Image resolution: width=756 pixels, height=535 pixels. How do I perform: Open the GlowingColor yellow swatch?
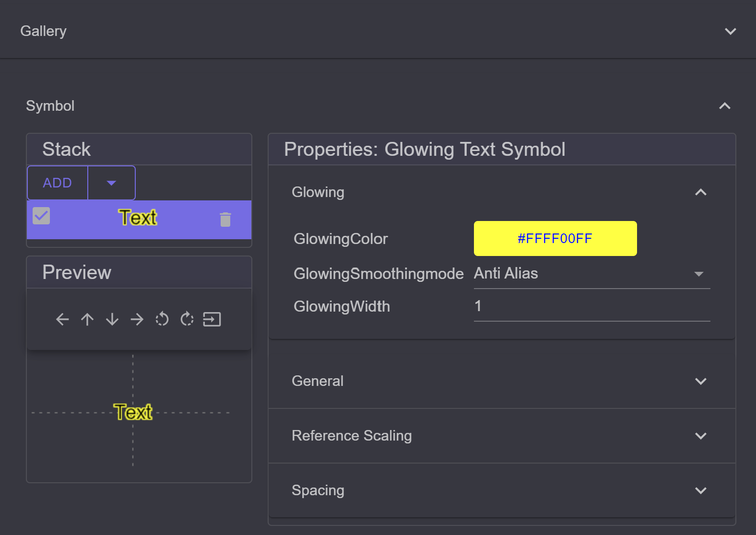click(x=555, y=238)
